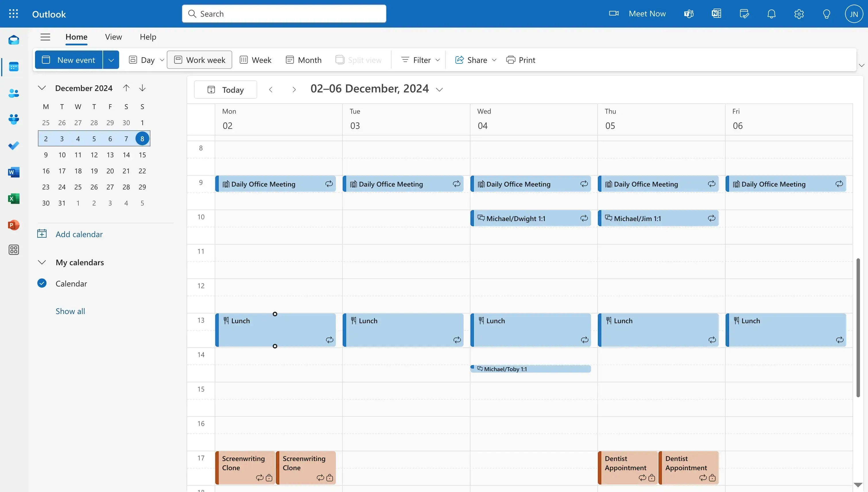Open the Help tab
Screen dimensions: 868x492
tap(148, 37)
